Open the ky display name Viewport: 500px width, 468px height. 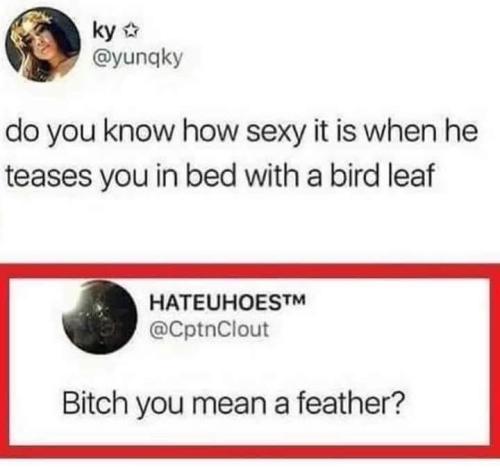[x=105, y=32]
